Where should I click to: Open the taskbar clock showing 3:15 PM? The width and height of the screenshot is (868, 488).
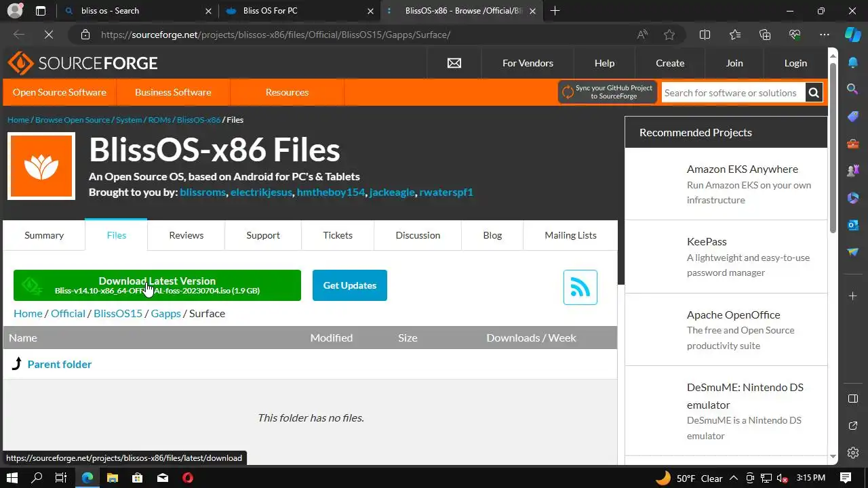click(x=811, y=478)
